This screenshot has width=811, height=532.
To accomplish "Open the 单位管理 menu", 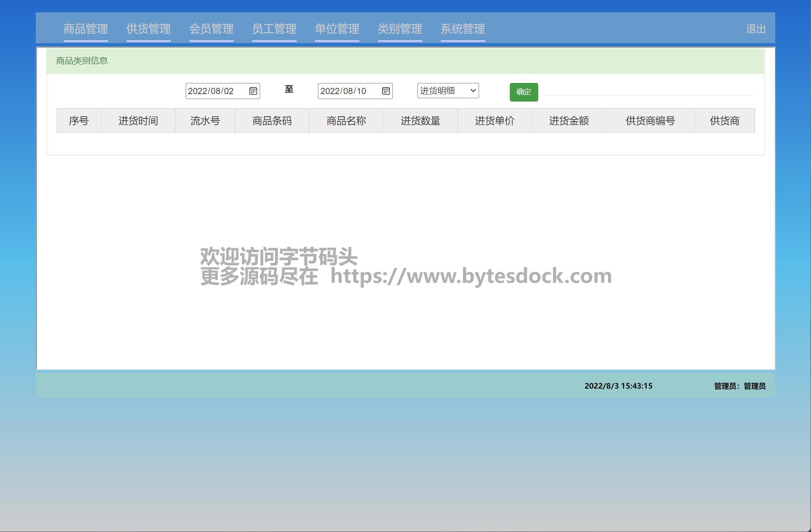I will (337, 29).
